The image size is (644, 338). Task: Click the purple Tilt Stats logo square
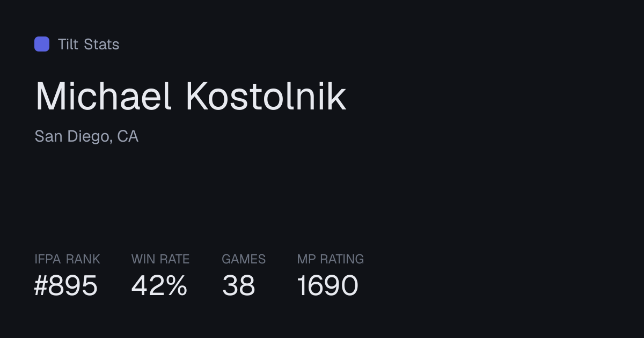[x=42, y=44]
